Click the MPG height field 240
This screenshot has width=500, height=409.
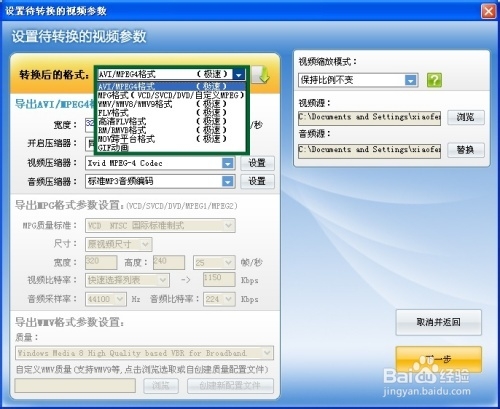[x=169, y=262]
